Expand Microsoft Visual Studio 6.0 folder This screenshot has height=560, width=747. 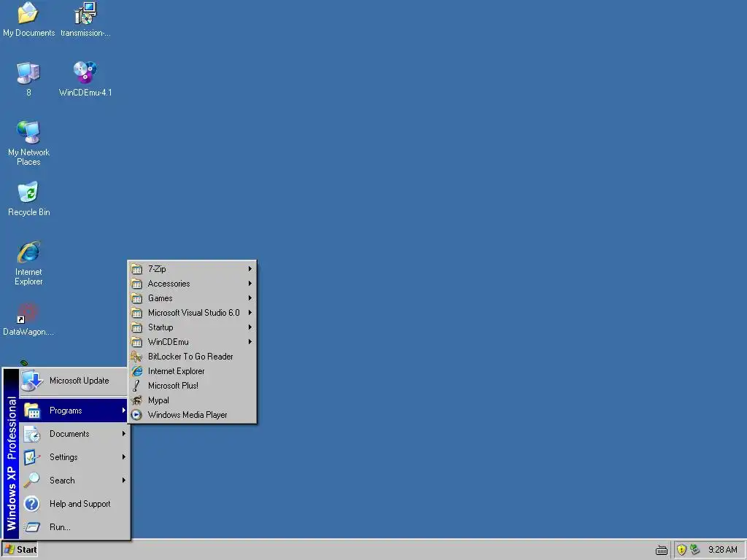tap(192, 312)
